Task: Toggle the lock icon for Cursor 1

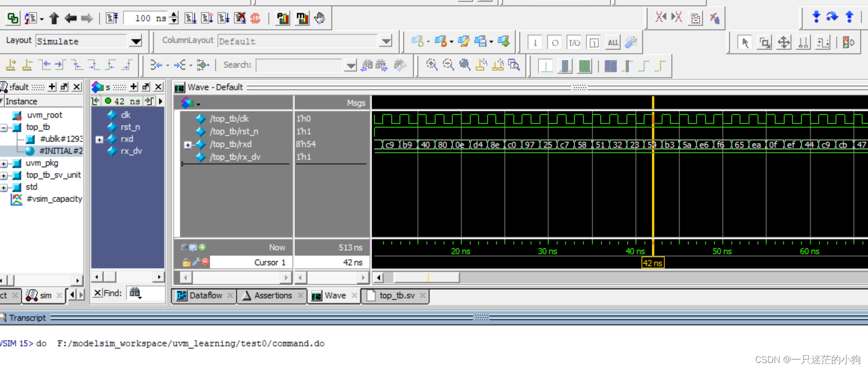Action: [x=186, y=262]
